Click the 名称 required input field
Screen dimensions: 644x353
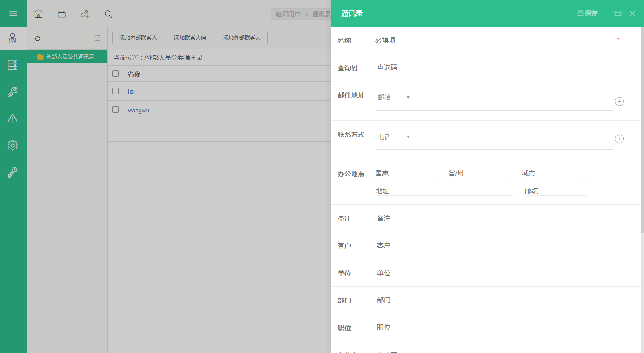click(494, 40)
